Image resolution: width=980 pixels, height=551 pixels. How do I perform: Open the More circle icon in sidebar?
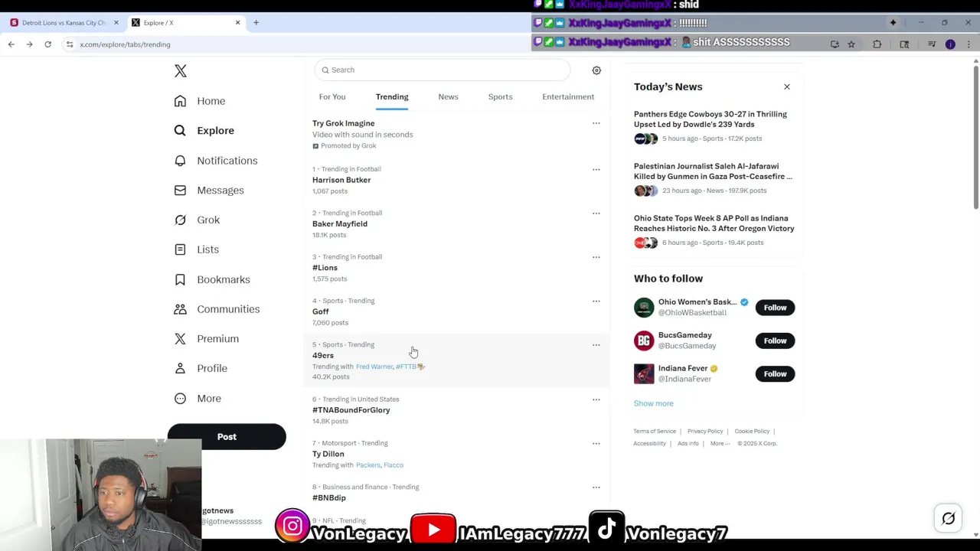pos(180,398)
